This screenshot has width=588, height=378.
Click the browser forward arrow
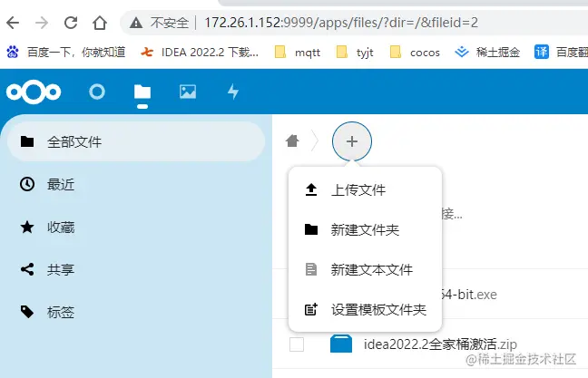[42, 23]
